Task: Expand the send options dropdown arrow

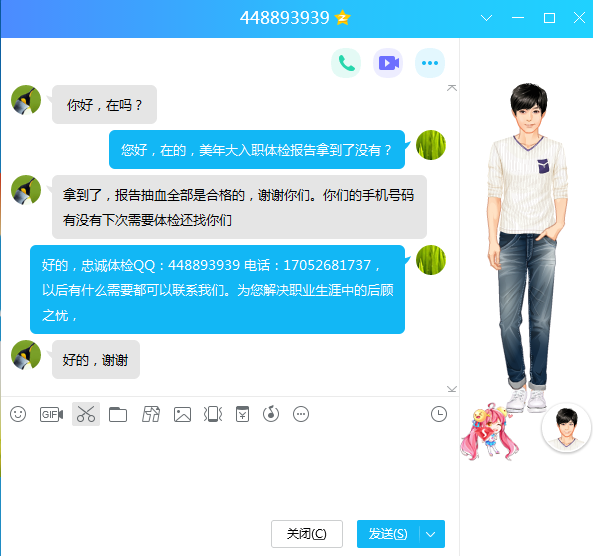Action: pyautogui.click(x=431, y=534)
